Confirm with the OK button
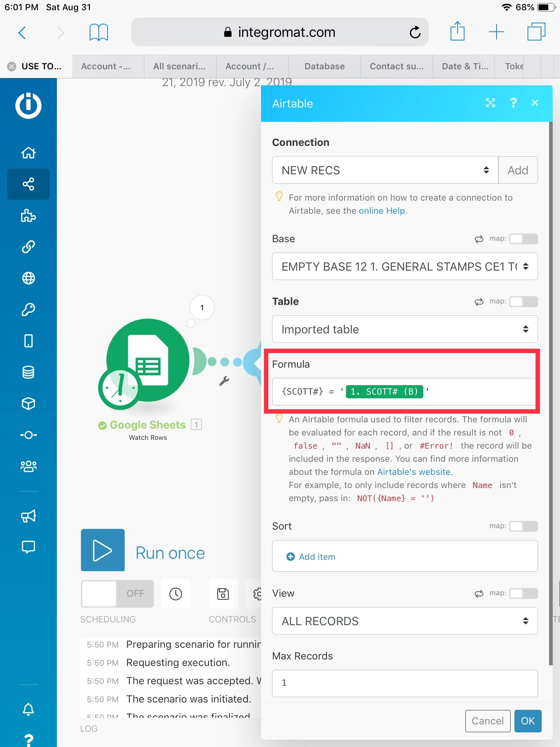Image resolution: width=560 pixels, height=747 pixels. 528,721
